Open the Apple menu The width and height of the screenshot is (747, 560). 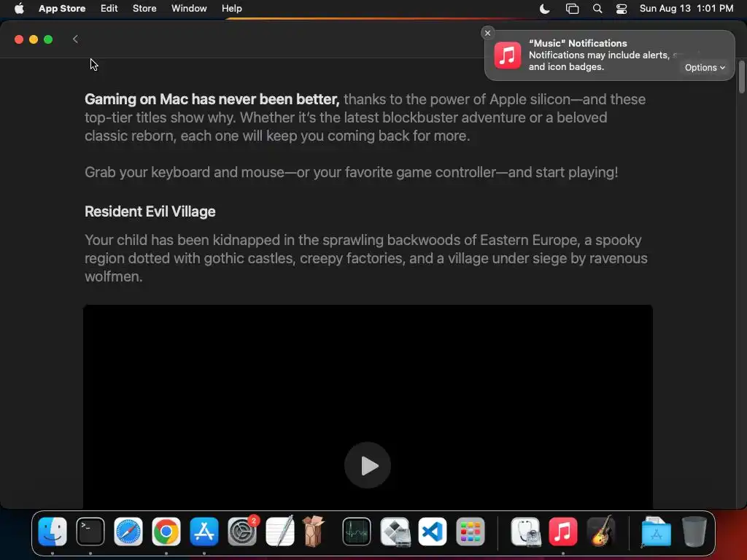19,9
